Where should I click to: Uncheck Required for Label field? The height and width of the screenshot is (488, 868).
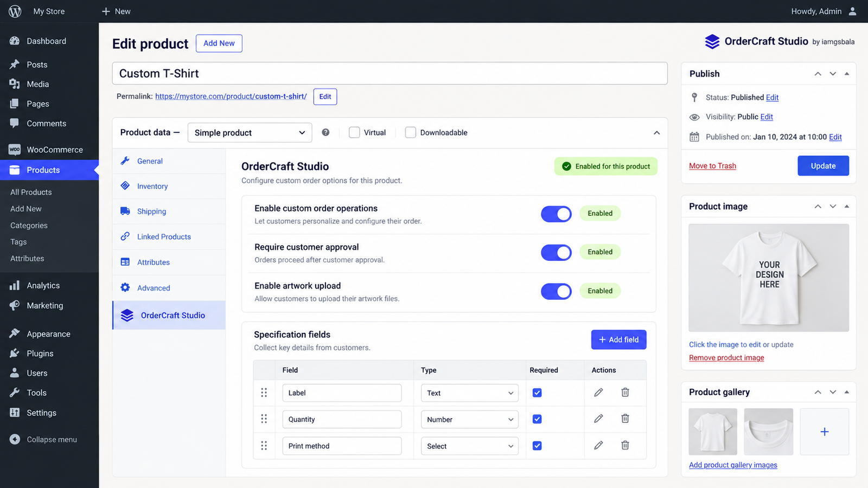(x=537, y=393)
